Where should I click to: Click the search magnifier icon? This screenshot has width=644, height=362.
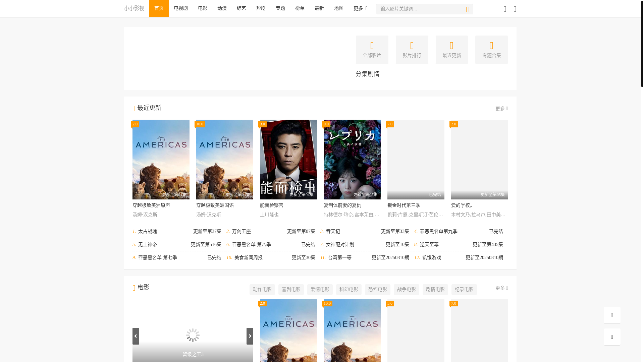click(467, 9)
